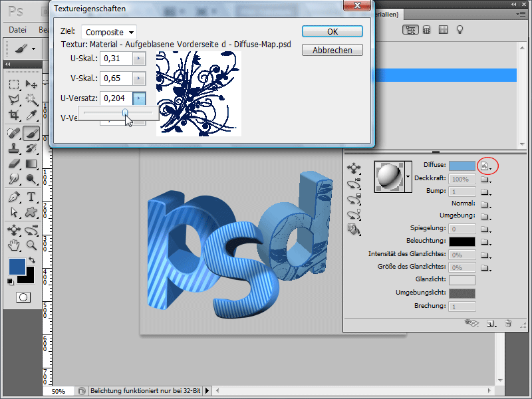This screenshot has width=532, height=399.
Task: Select the Pen tool
Action: tap(14, 197)
